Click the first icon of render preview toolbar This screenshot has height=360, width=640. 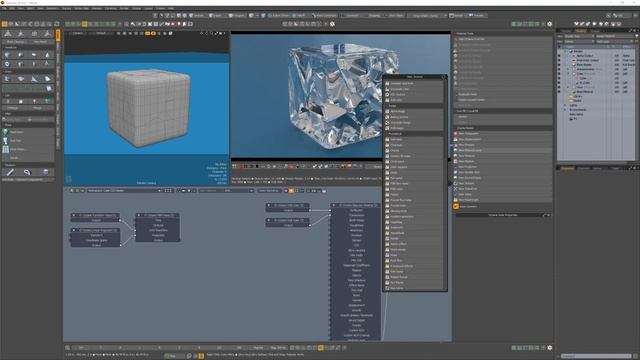tap(234, 166)
